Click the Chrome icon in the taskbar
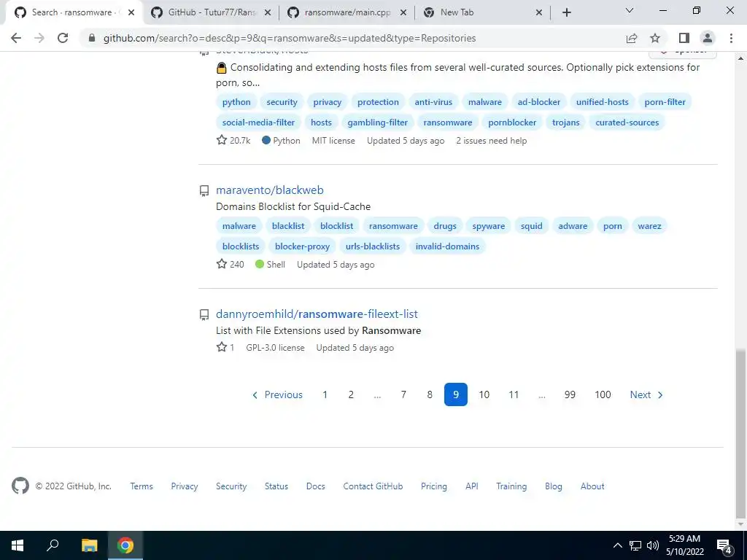This screenshot has height=560, width=747. tap(125, 545)
